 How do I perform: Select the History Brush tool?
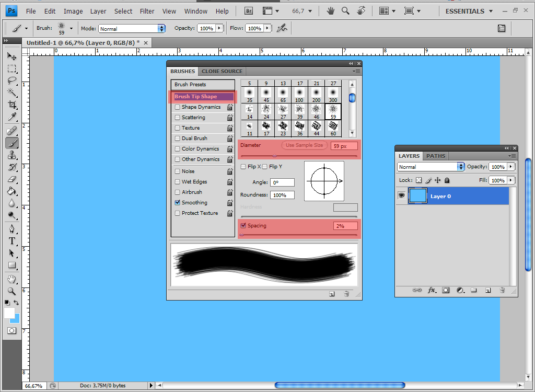pos(12,167)
